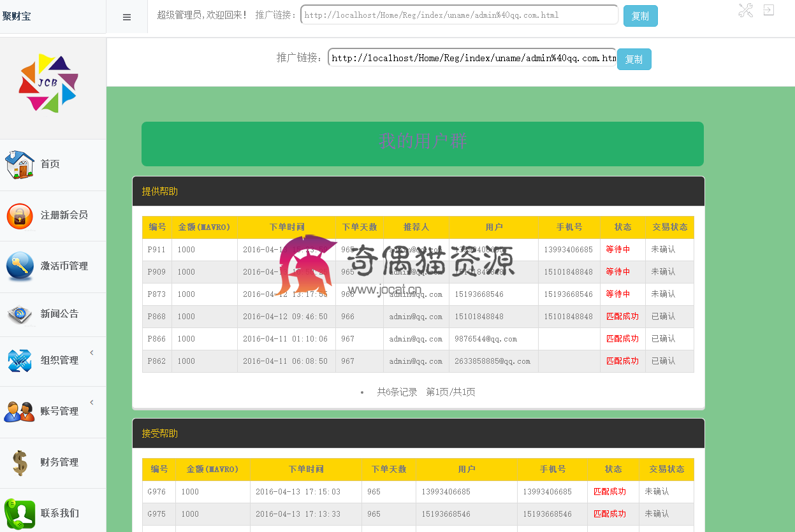Click the 交易状态 column header in 提供帮助 table
The height and width of the screenshot is (532, 795).
coord(669,227)
